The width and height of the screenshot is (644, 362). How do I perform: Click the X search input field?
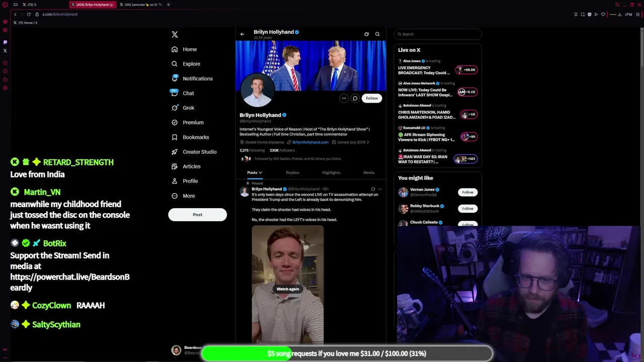pos(438,34)
